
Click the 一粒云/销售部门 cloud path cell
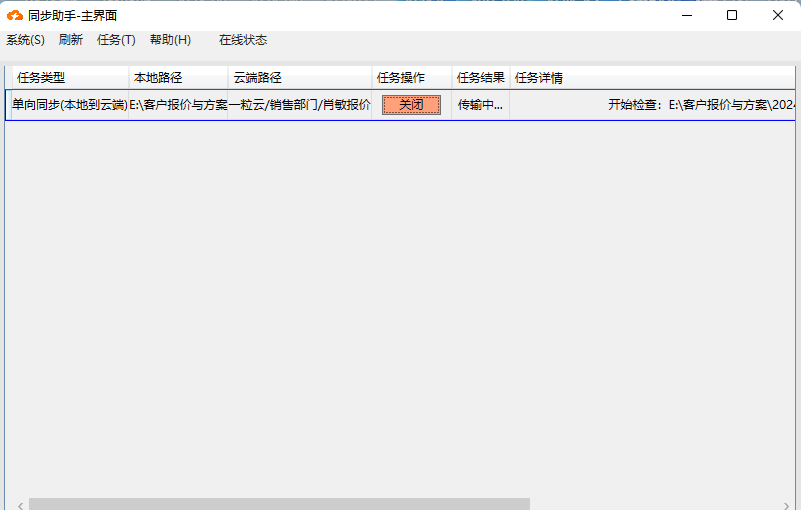coord(299,105)
